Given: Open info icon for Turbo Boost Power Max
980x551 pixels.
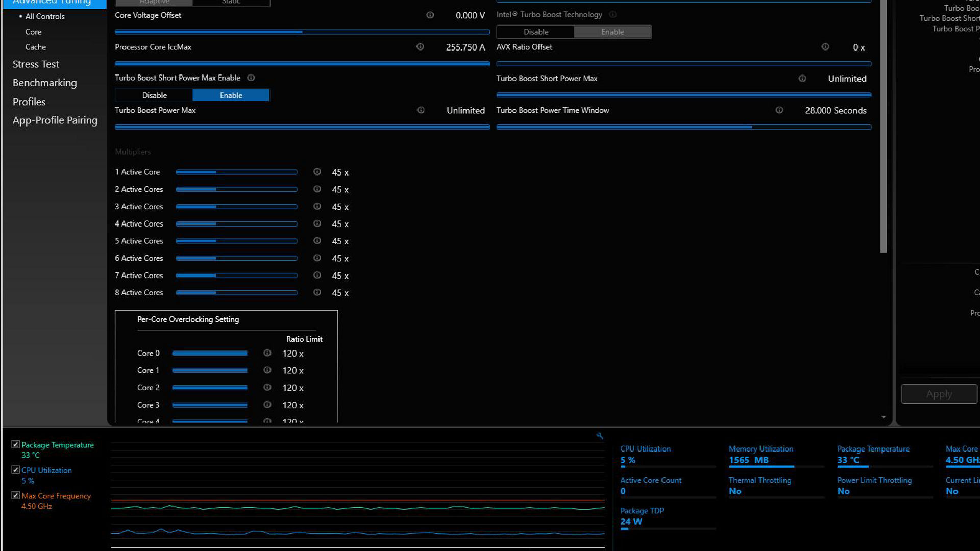Looking at the screenshot, I should coord(421,110).
